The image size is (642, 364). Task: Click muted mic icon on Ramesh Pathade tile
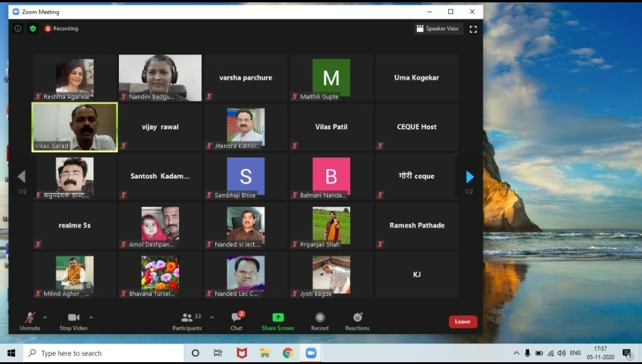380,244
